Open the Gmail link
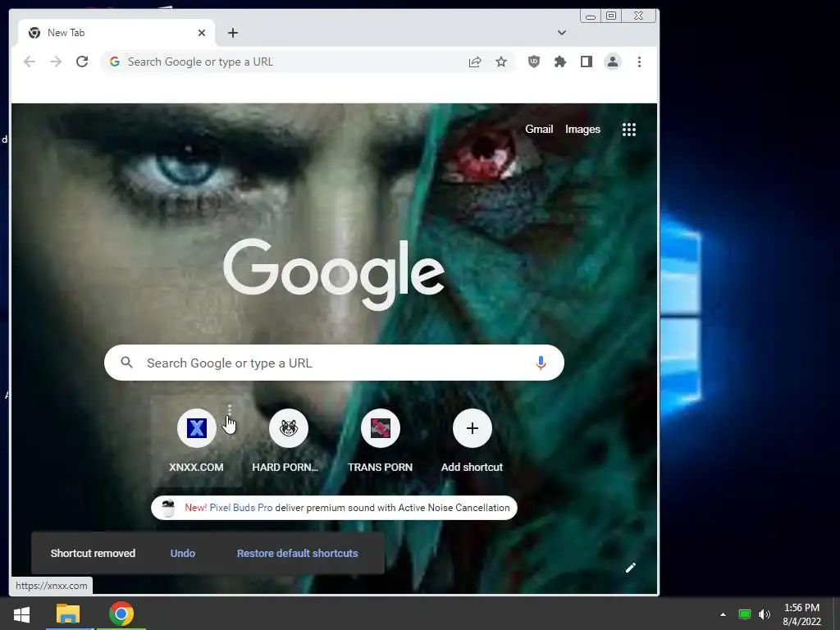 [x=539, y=129]
